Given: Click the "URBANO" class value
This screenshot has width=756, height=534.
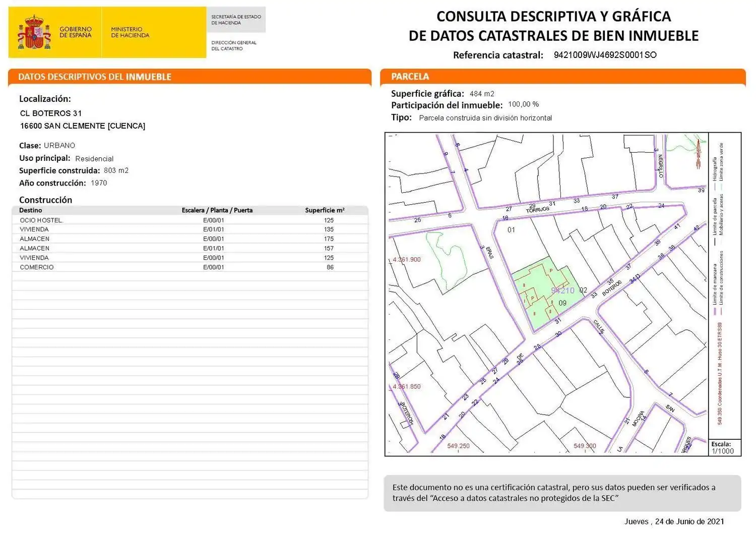Looking at the screenshot, I should [59, 145].
